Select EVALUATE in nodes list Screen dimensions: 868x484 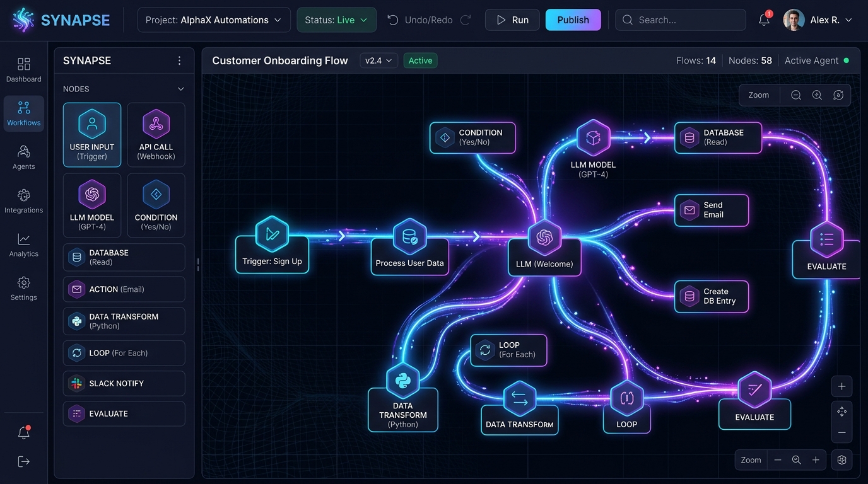coord(124,413)
